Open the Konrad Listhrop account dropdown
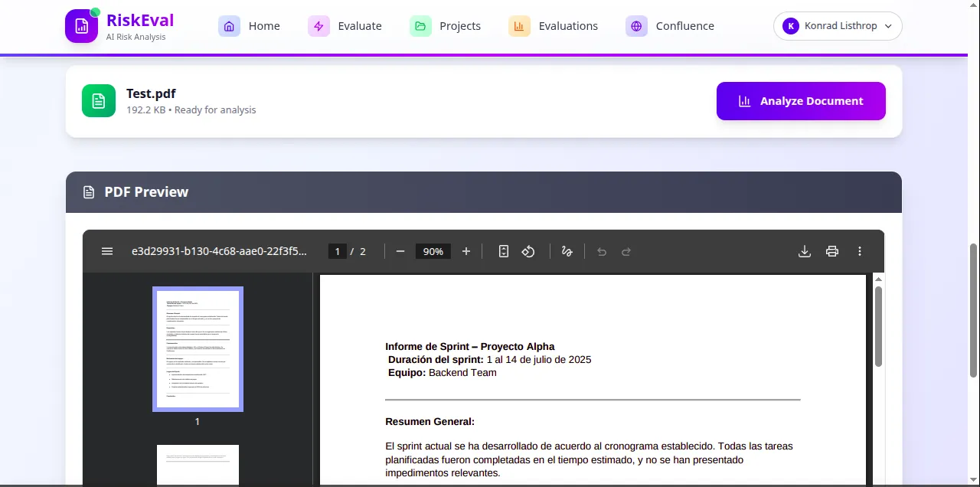980x487 pixels. [838, 26]
